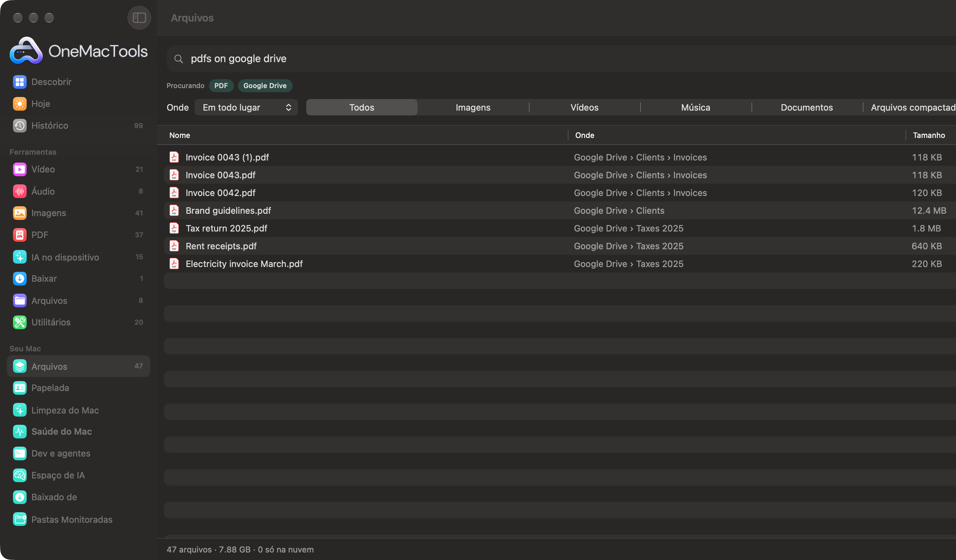Open Baixado de in the sidebar

pos(79,497)
